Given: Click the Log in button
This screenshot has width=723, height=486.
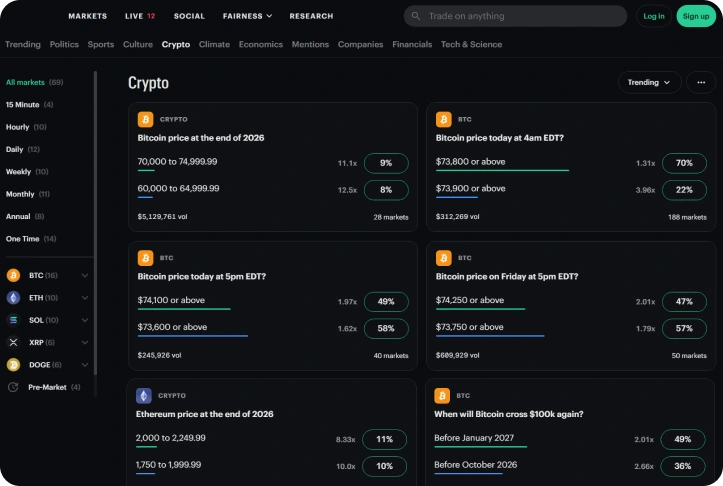Looking at the screenshot, I should pos(654,16).
